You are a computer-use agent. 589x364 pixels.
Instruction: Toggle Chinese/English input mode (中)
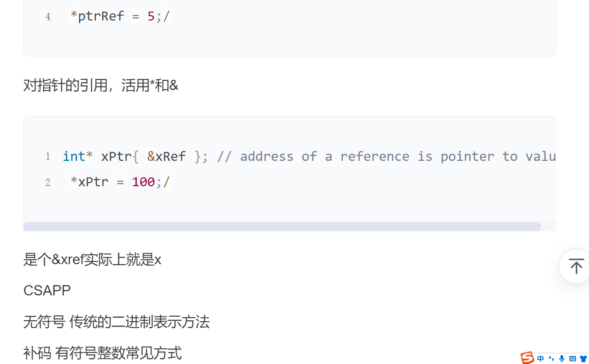coord(540,358)
